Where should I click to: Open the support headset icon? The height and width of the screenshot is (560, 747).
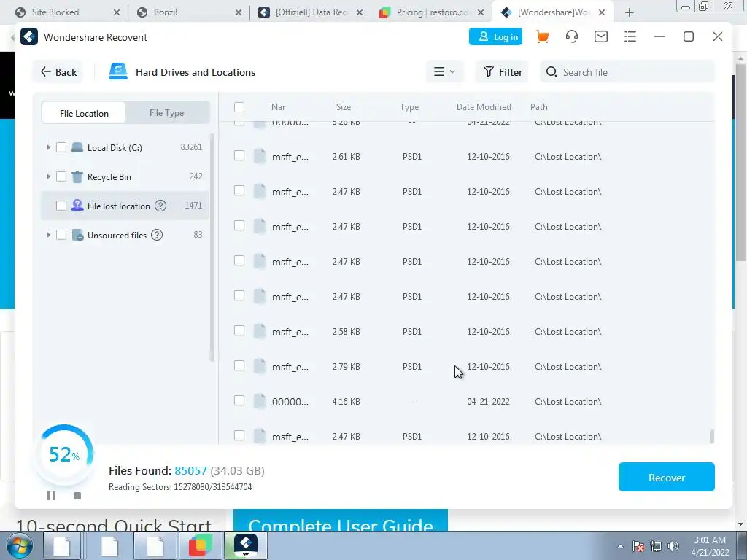point(572,36)
